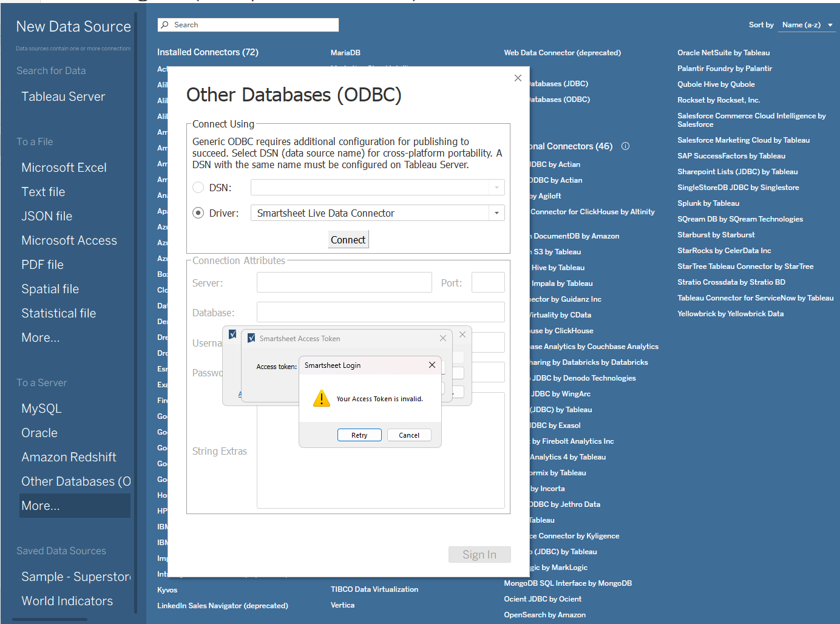Connect to Oracle from the sidebar
Viewport: 840px width, 624px height.
39,433
